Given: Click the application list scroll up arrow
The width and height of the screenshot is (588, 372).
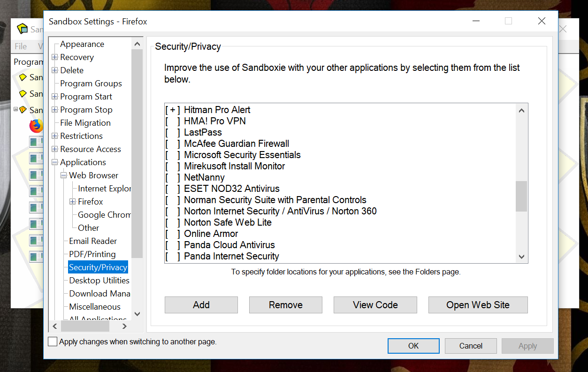Looking at the screenshot, I should pyautogui.click(x=521, y=110).
